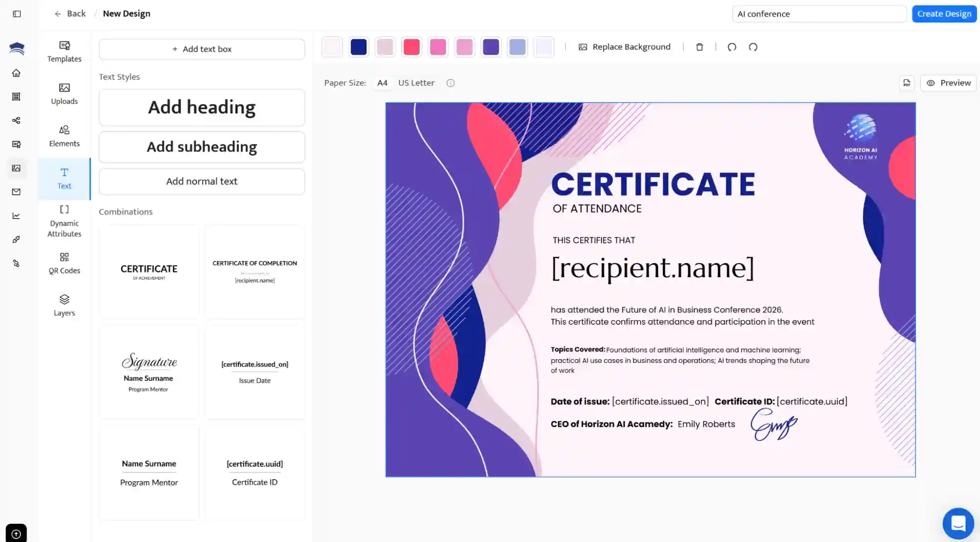980x542 pixels.
Task: Open the chat support bubble
Action: click(957, 523)
